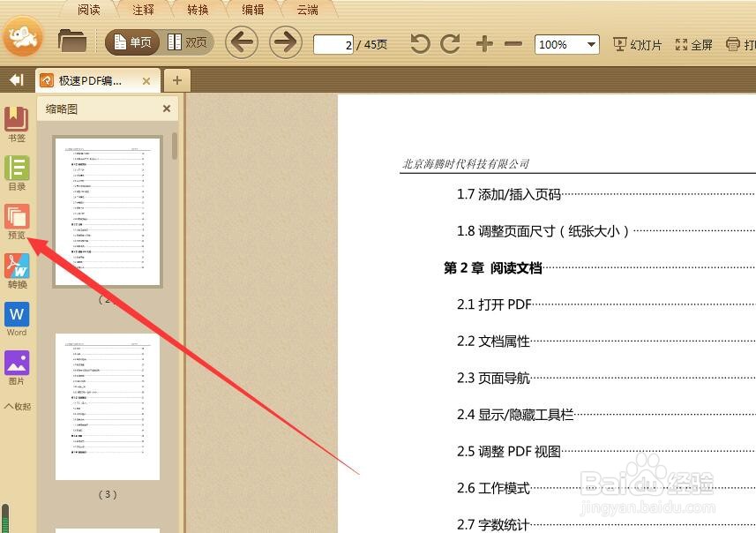Open the 编辑 tab
The image size is (756, 533).
tap(252, 9)
